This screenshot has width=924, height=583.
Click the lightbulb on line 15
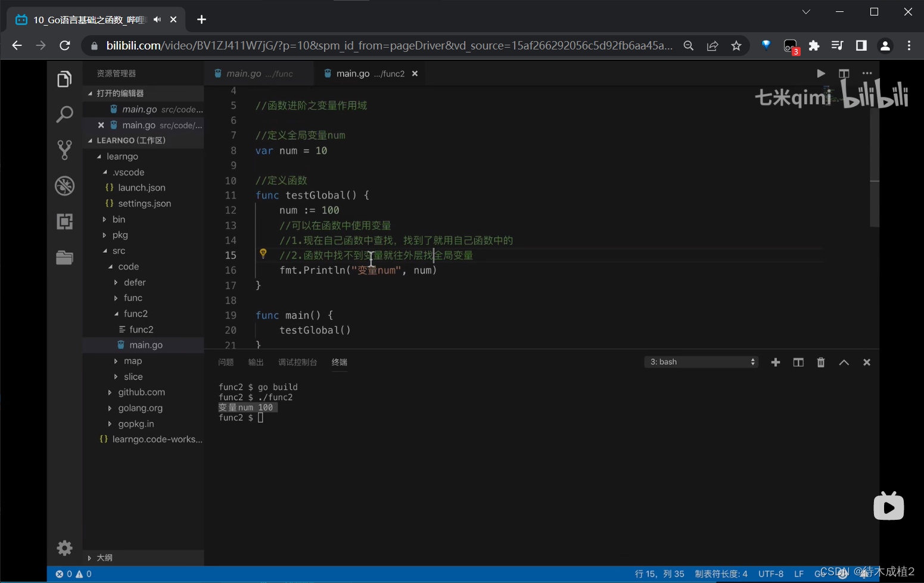point(263,254)
